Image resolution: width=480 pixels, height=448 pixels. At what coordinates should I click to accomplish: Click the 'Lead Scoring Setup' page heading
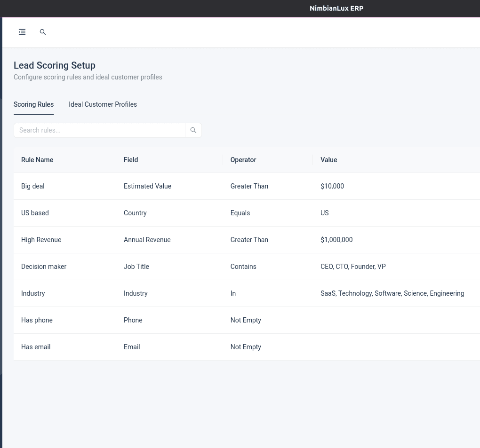55,65
